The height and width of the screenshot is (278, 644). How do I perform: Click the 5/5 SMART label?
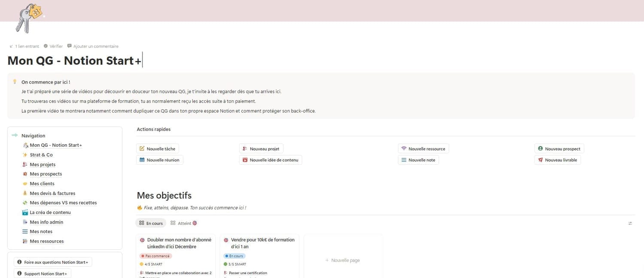[x=237, y=264]
